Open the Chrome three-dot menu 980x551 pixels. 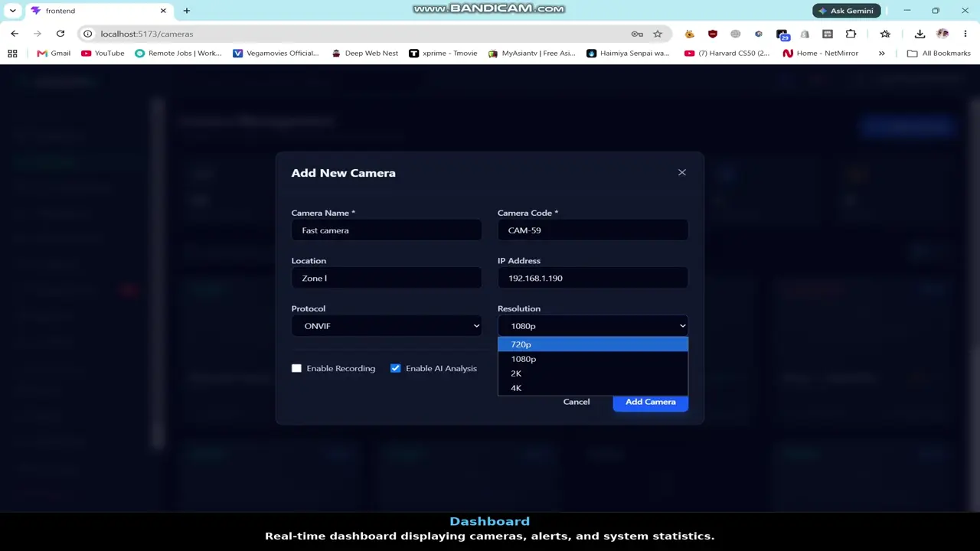pyautogui.click(x=965, y=34)
